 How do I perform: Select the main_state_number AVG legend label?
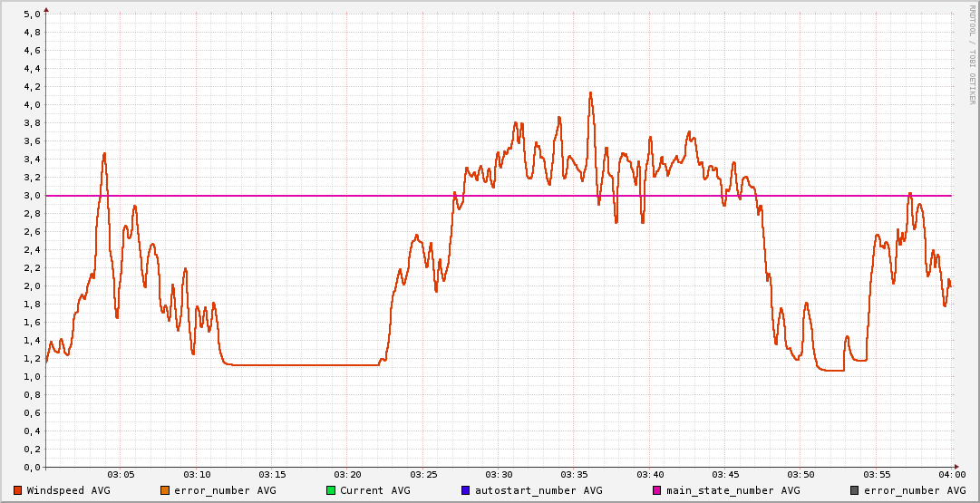click(x=733, y=490)
